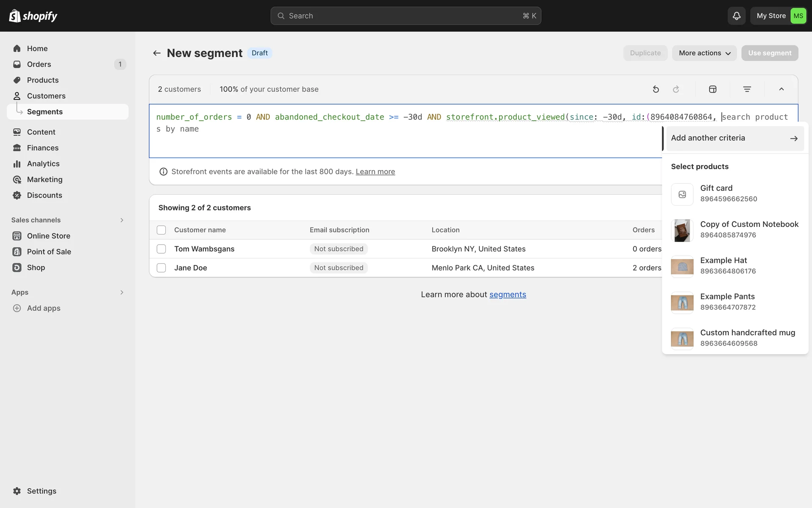Screen dimensions: 812x508
Task: Click the notifications bell icon
Action: 736,16
